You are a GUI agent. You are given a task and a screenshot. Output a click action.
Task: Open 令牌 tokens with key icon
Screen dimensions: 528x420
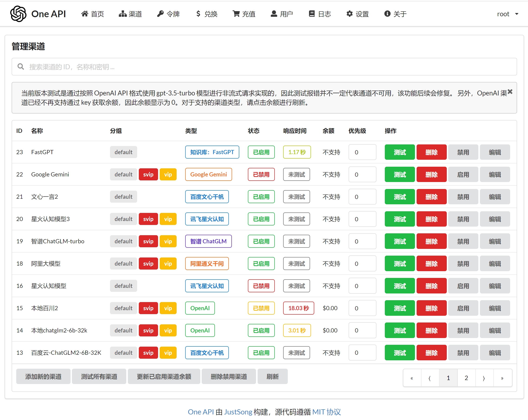[160, 14]
